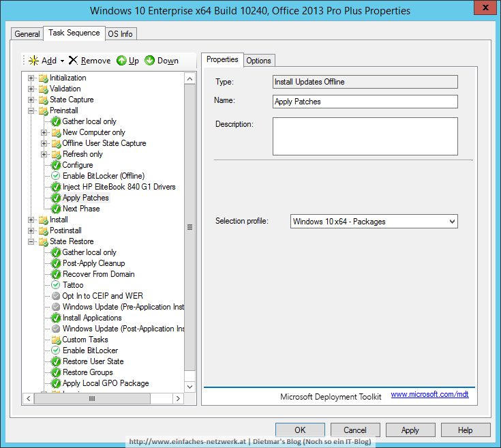501x448 pixels.
Task: Close the Properties dialog window
Action: tap(485, 8)
